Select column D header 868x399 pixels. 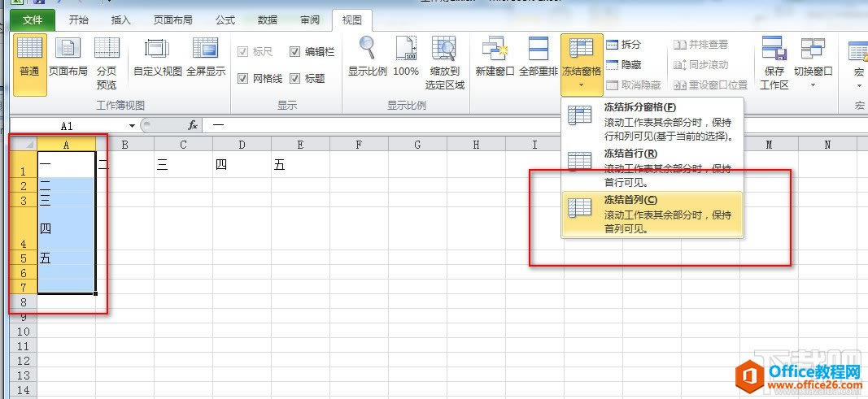click(242, 145)
